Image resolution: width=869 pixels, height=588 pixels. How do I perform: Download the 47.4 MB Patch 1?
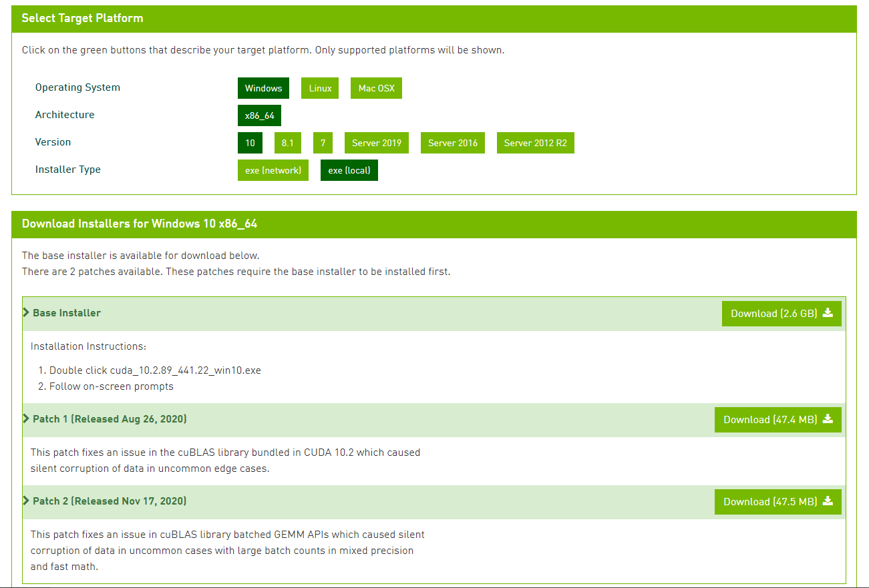778,420
